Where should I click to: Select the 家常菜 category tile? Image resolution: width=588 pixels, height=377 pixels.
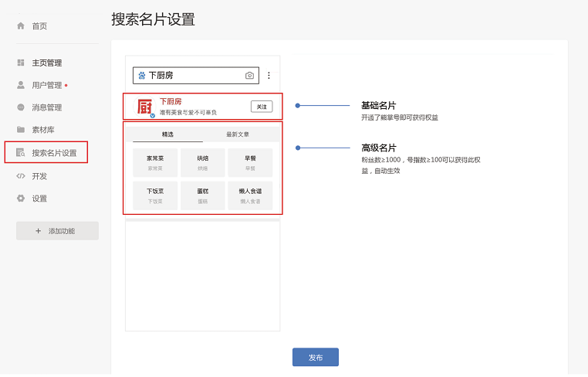(x=155, y=163)
